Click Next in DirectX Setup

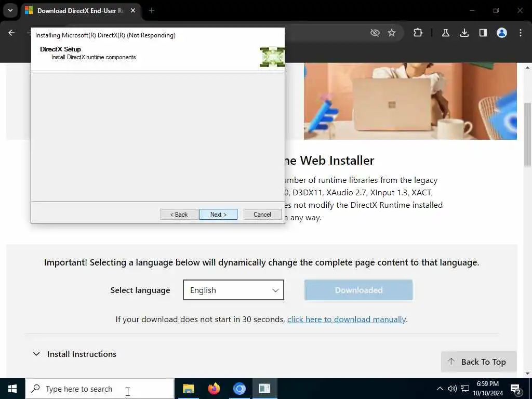(x=218, y=215)
